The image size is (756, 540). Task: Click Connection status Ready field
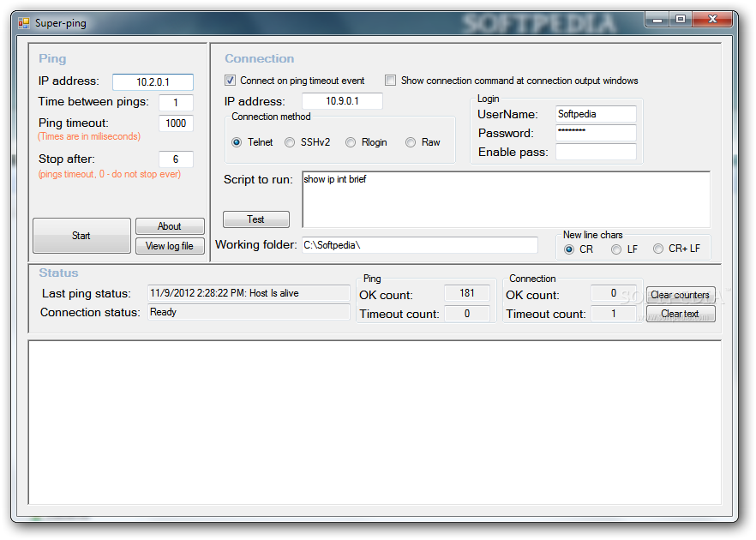tap(249, 312)
